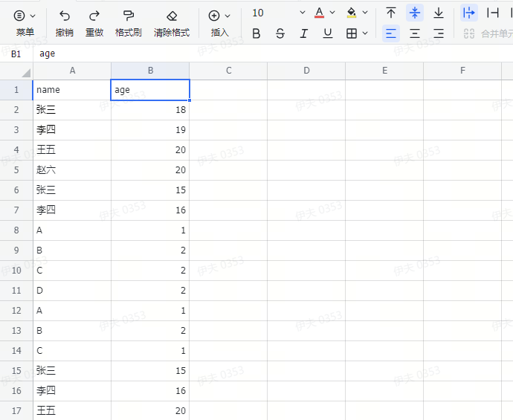Click the select-all corner triangle
Image resolution: width=513 pixels, height=420 pixels.
click(26, 73)
